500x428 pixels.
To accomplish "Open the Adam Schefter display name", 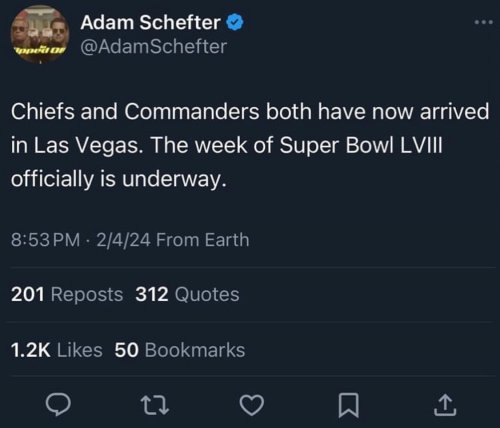I will click(x=150, y=23).
